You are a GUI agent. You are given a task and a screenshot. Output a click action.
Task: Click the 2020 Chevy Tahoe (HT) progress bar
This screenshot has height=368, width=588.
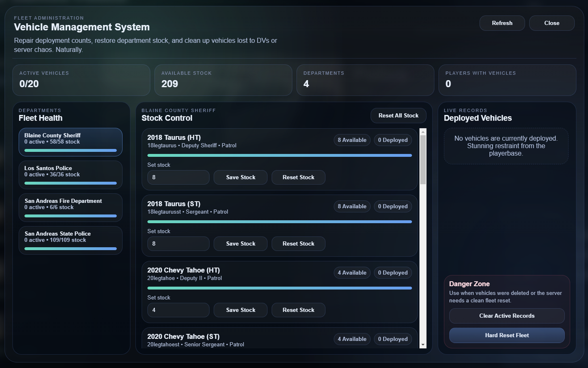(279, 288)
